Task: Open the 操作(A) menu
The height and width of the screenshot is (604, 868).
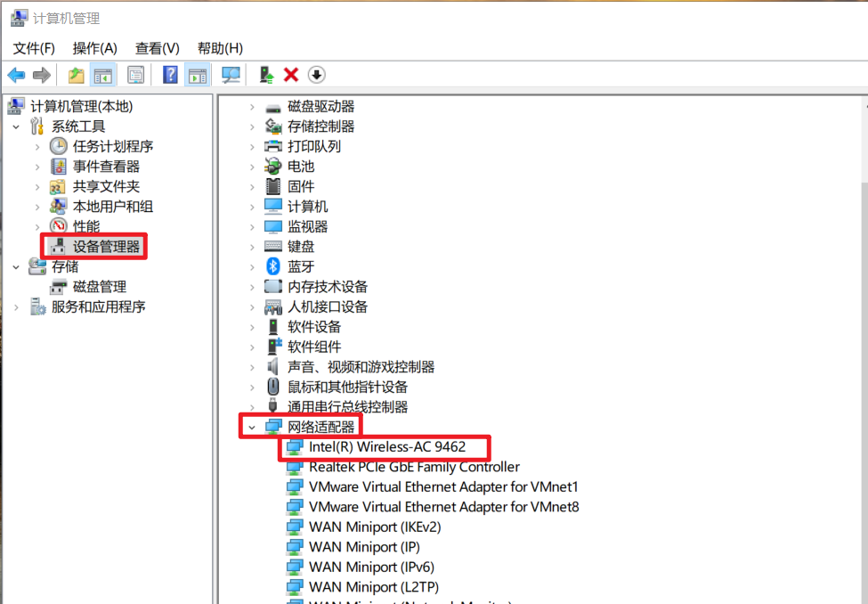Action: (x=94, y=48)
